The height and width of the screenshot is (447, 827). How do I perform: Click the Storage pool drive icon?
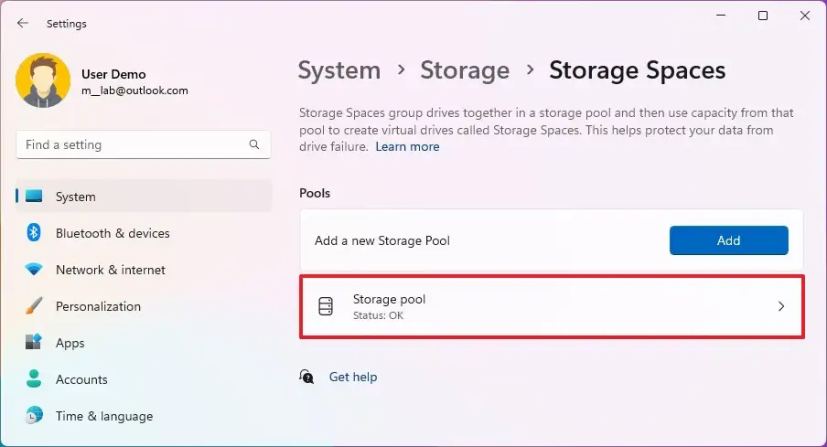click(325, 307)
